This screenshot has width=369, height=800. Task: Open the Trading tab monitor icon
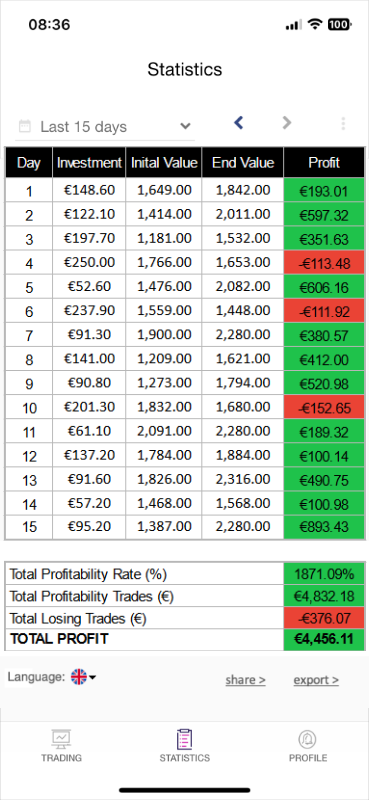(x=61, y=738)
